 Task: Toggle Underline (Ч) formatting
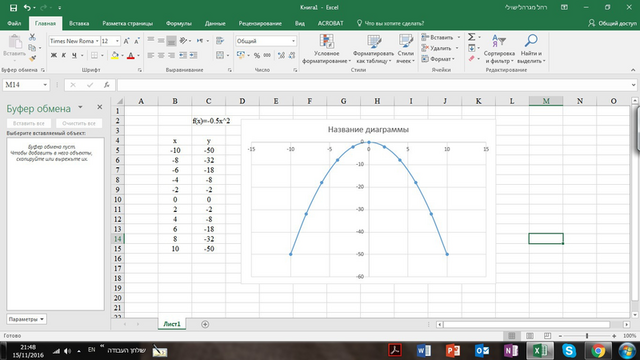[x=74, y=56]
